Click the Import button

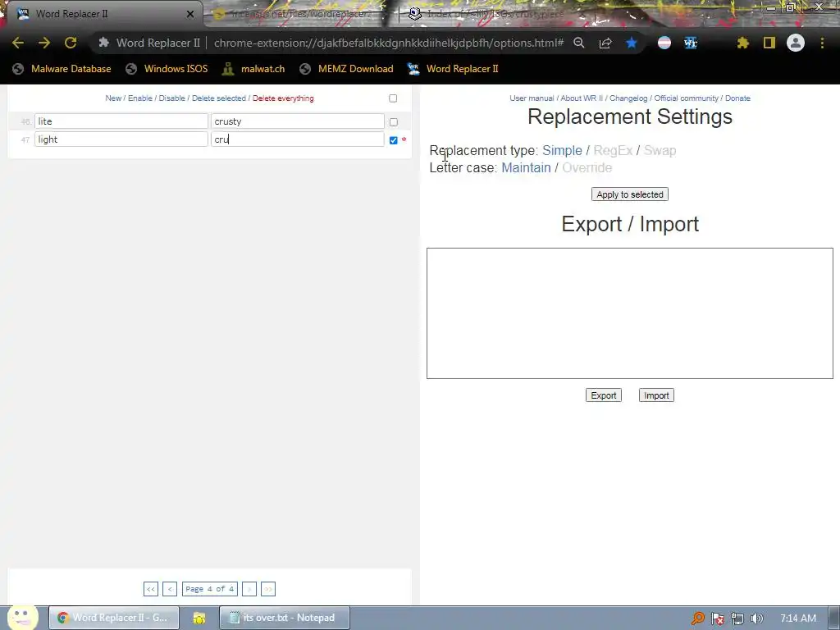tap(656, 395)
